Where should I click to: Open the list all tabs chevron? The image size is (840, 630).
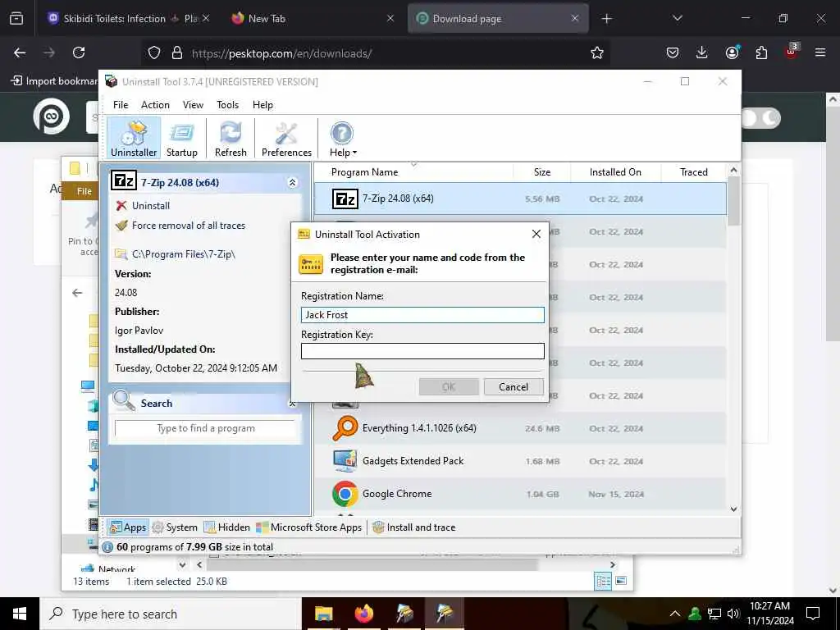click(x=677, y=18)
